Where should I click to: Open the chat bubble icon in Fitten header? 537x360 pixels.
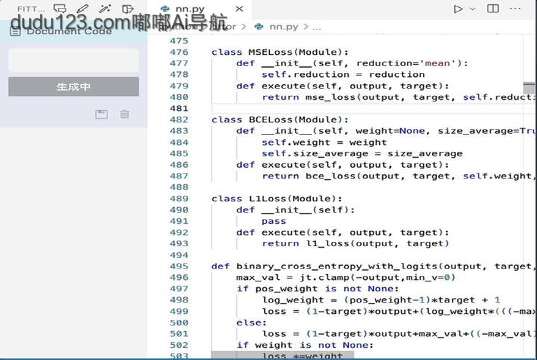[x=60, y=8]
